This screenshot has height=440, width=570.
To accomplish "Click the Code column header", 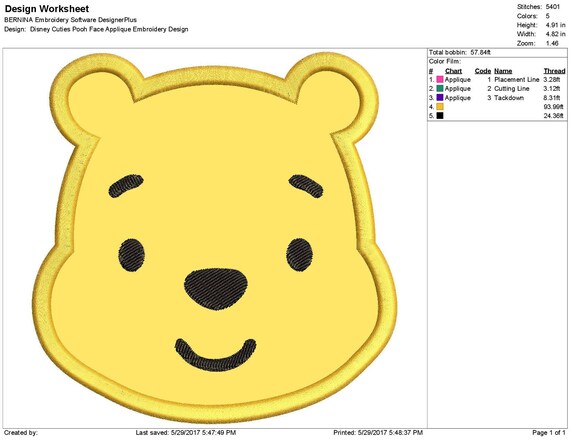I will [x=483, y=71].
